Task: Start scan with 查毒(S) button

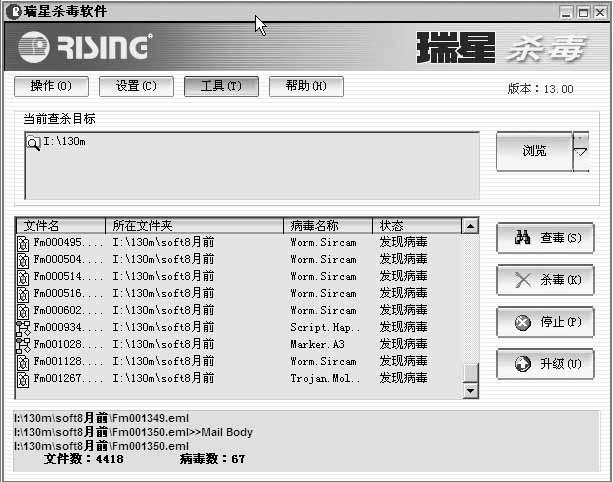Action: [x=545, y=238]
